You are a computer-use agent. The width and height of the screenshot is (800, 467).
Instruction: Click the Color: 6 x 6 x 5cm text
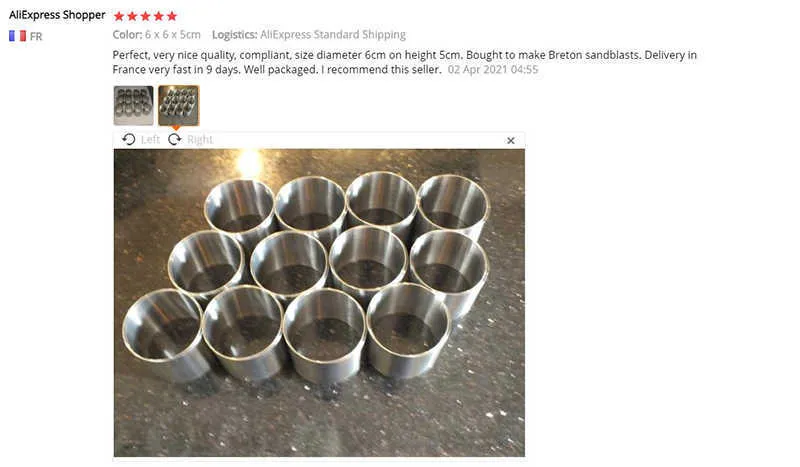tap(157, 35)
